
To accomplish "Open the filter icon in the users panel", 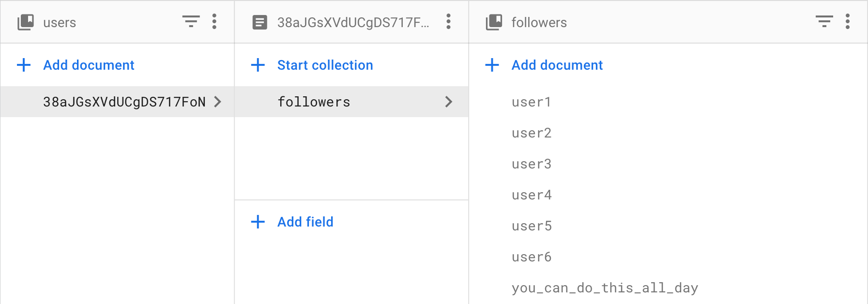I will pos(191,22).
